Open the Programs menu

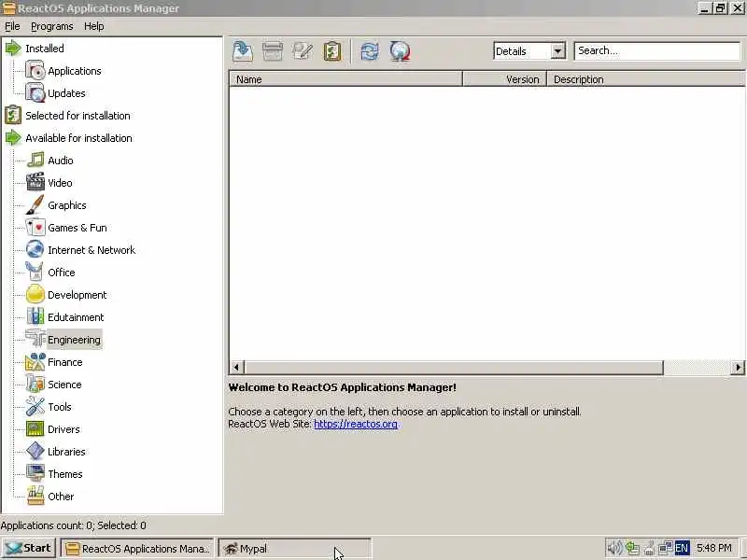tap(52, 26)
